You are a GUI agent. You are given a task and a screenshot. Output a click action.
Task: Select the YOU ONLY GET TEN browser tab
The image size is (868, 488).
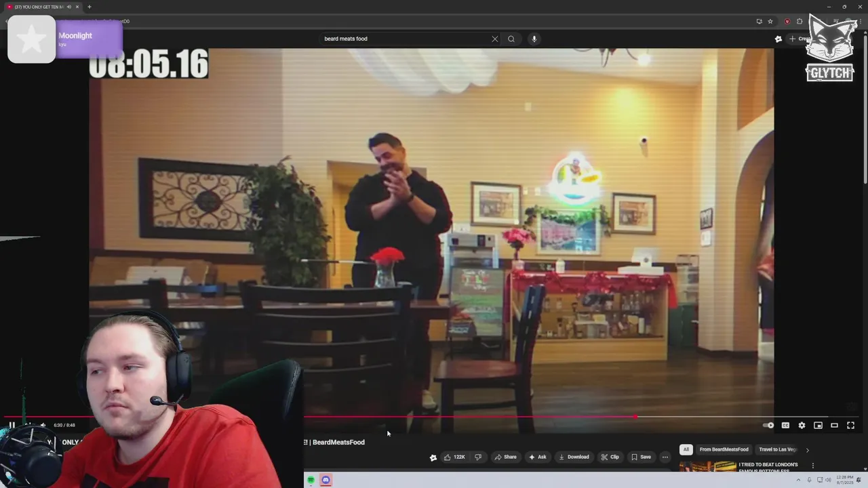click(x=43, y=7)
